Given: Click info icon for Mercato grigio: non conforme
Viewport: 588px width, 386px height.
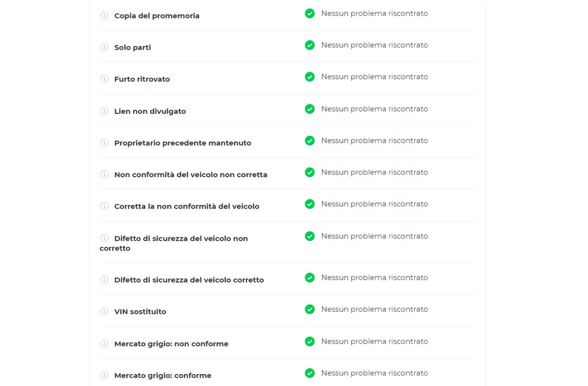Looking at the screenshot, I should coord(104,343).
